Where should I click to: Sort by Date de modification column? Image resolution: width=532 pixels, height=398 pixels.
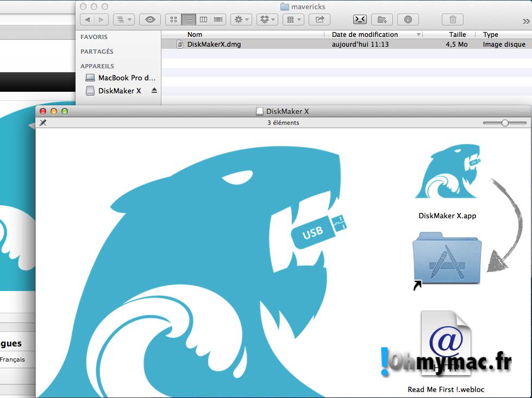click(365, 34)
